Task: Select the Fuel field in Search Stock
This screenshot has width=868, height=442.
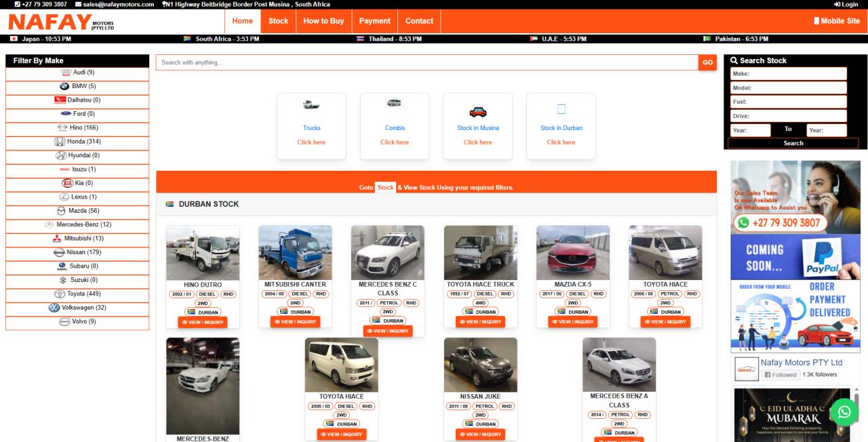Action: tap(788, 102)
